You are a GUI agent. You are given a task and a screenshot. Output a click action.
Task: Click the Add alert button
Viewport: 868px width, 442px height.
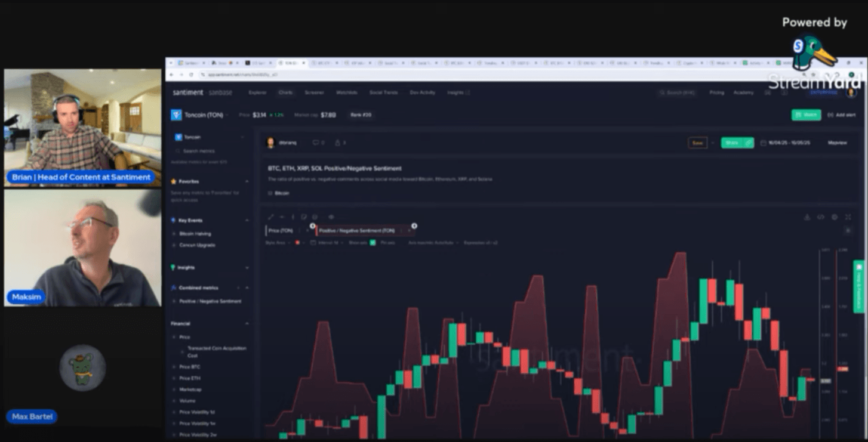(x=841, y=115)
